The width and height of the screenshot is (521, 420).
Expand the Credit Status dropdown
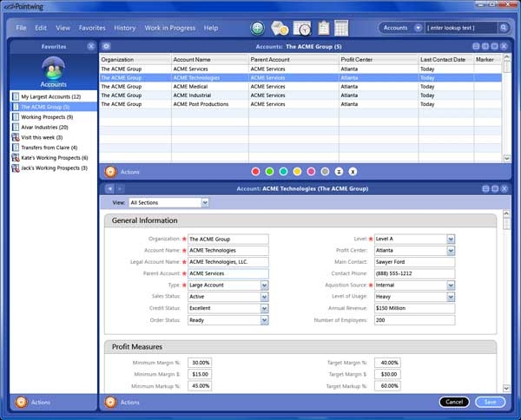tap(264, 308)
